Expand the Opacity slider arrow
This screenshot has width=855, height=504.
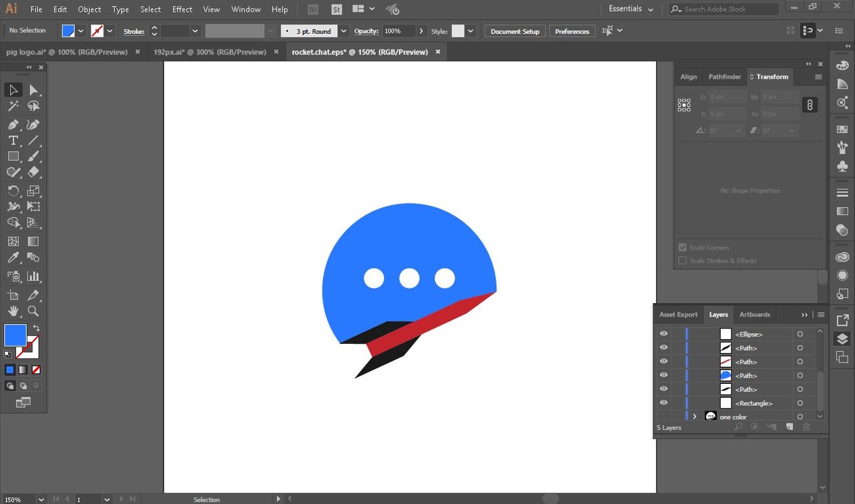point(421,31)
